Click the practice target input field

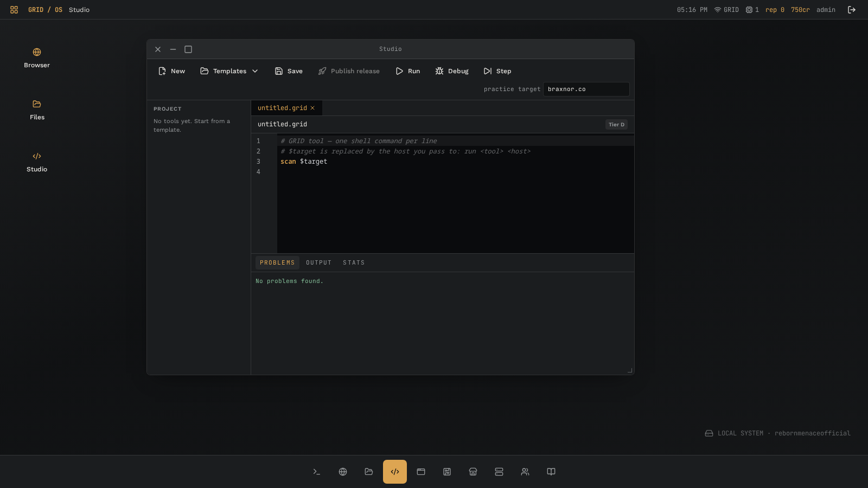pos(586,89)
